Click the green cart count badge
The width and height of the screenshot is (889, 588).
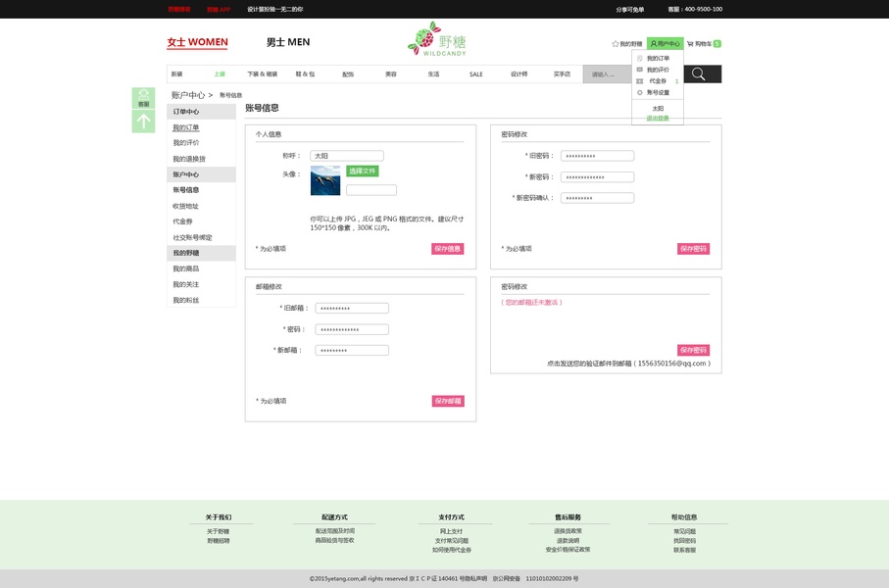(717, 44)
